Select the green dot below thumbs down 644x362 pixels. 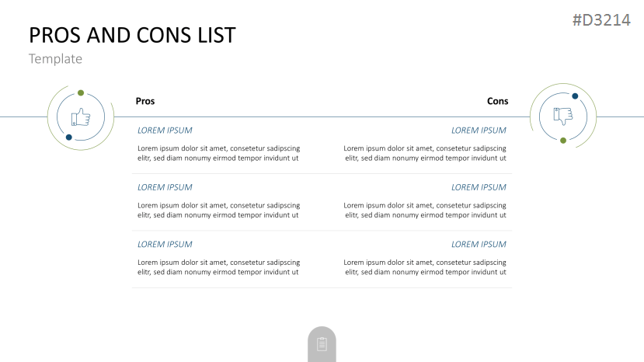coord(563,141)
